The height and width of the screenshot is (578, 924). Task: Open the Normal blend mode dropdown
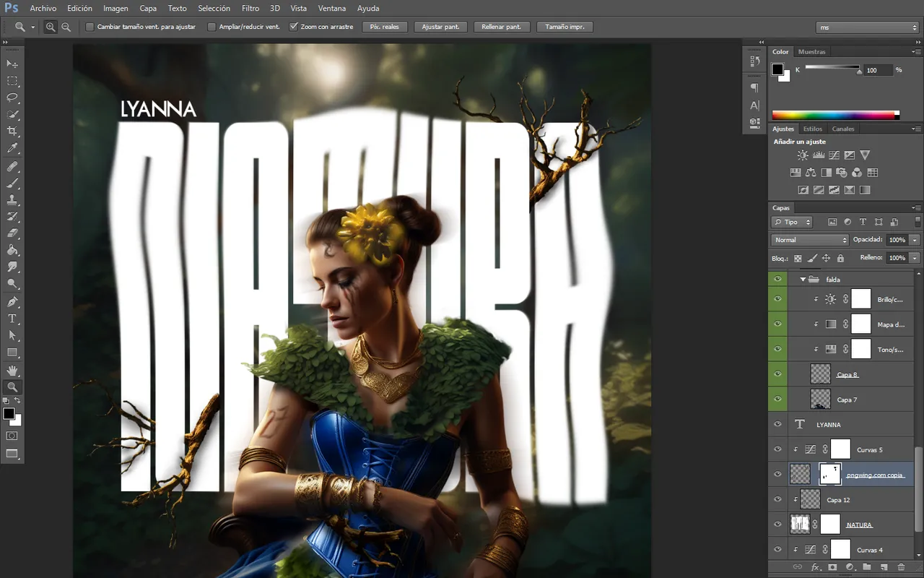[x=810, y=240]
